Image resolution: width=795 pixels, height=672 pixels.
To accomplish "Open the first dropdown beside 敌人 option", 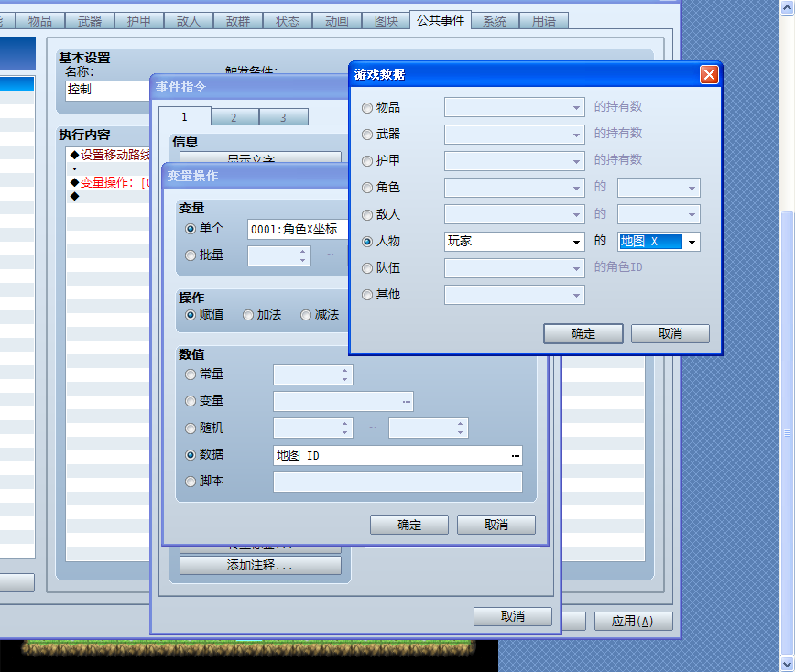I will [576, 215].
